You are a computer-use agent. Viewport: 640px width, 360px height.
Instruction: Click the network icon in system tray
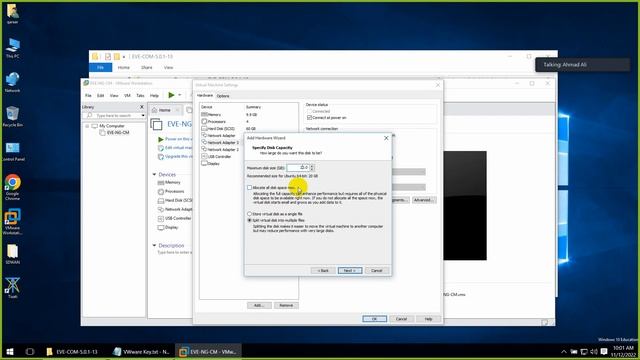(584, 351)
